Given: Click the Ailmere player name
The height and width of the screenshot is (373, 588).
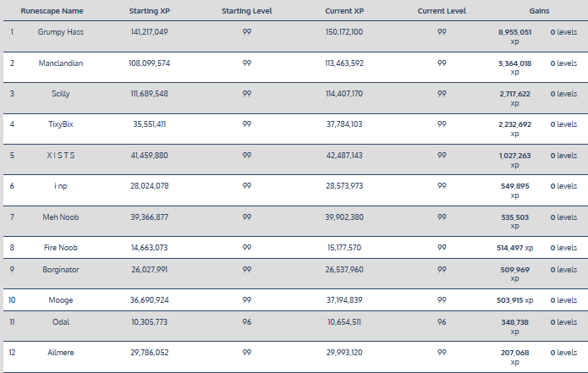Looking at the screenshot, I should [x=60, y=352].
